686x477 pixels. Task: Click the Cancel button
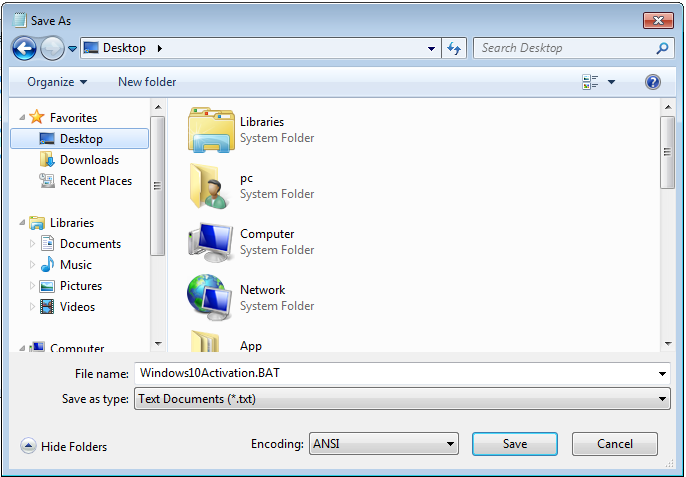click(x=615, y=444)
